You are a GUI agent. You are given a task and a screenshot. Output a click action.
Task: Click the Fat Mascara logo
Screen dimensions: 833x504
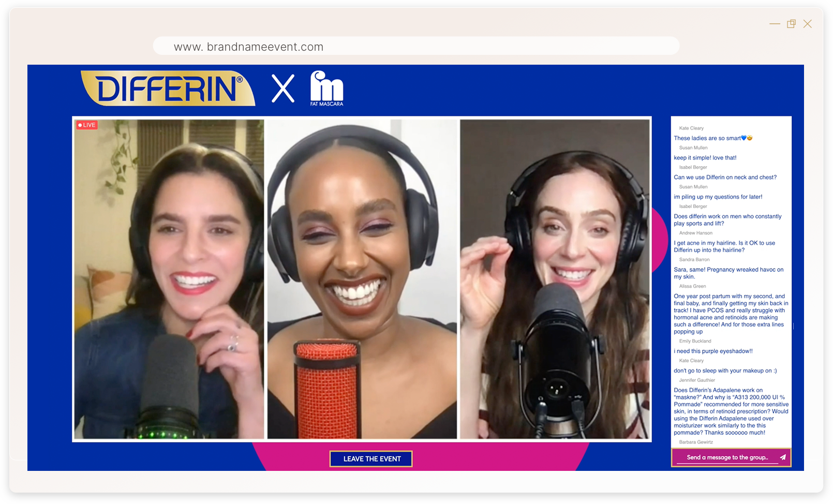(x=326, y=88)
